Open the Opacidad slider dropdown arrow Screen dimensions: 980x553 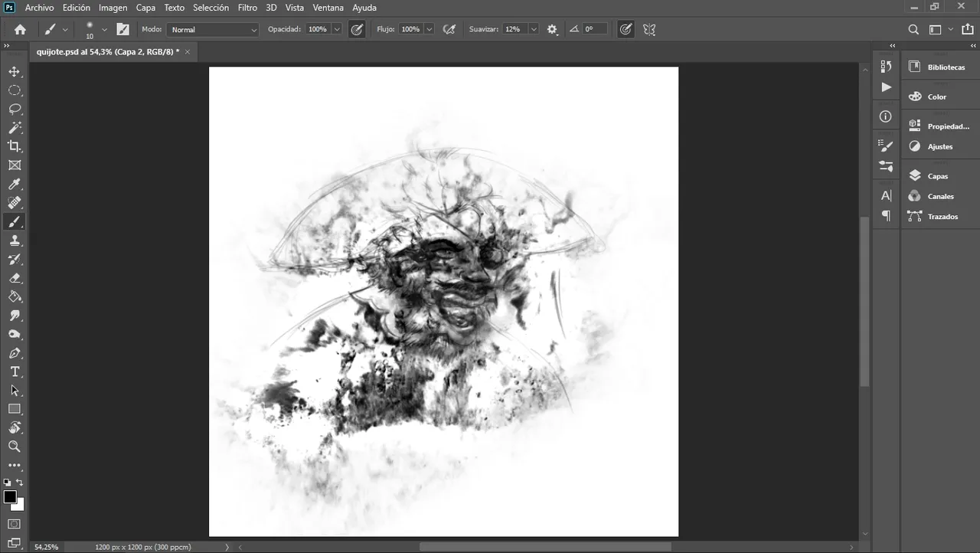pyautogui.click(x=337, y=29)
